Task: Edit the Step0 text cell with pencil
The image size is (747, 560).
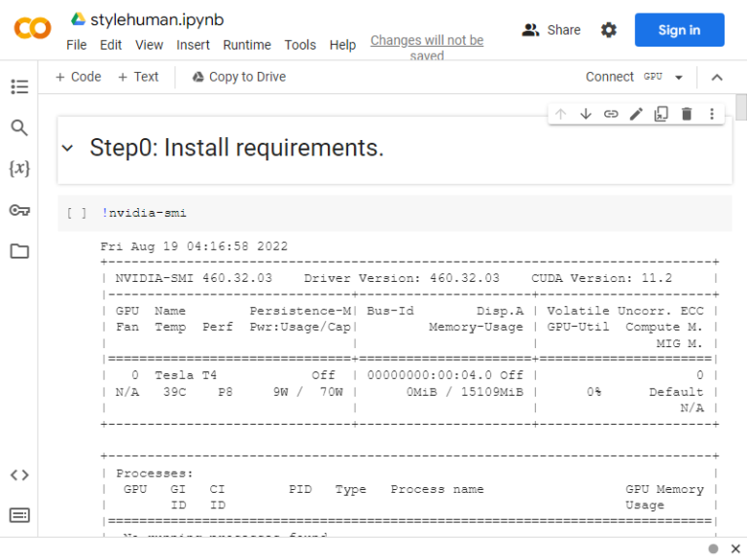Action: (x=636, y=114)
